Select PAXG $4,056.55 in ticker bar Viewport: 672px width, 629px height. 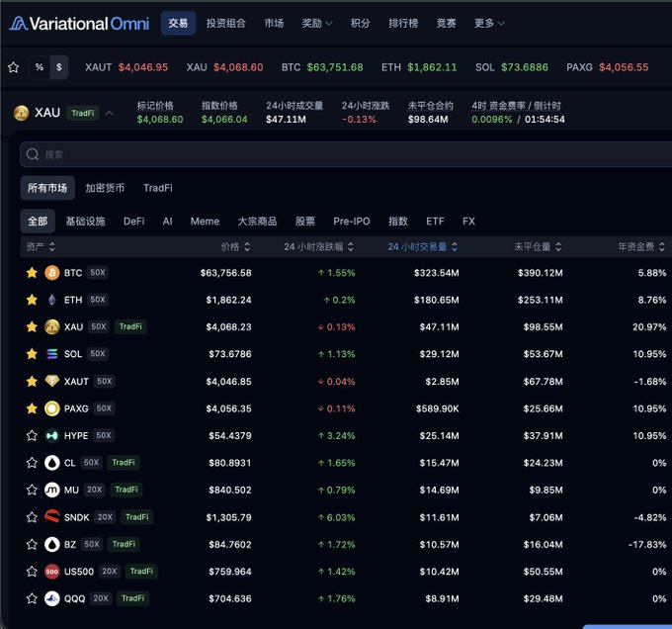coord(608,67)
